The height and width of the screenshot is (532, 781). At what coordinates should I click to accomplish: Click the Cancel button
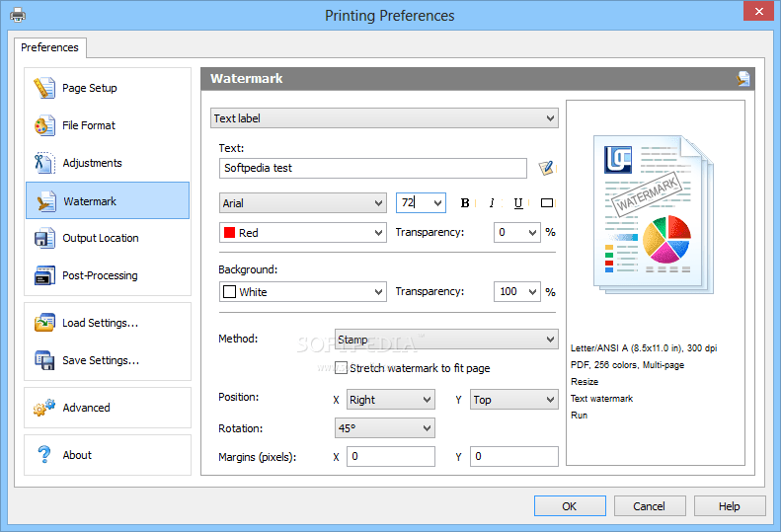coord(649,506)
